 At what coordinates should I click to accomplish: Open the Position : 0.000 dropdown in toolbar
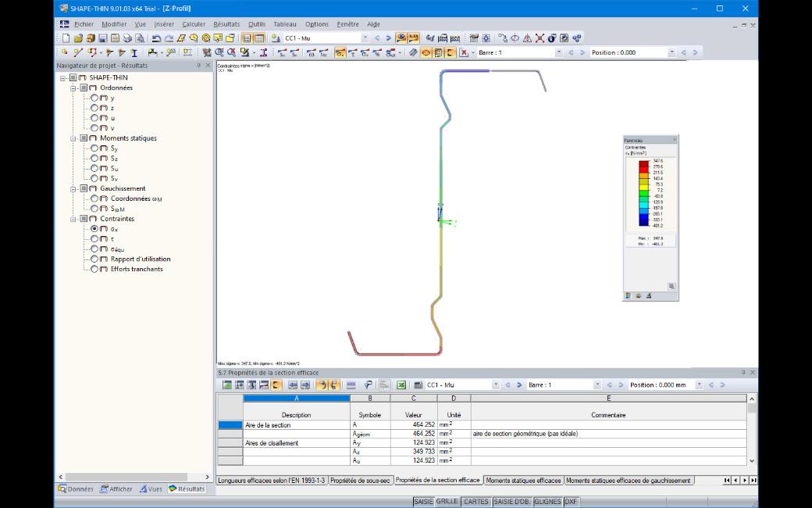click(671, 52)
